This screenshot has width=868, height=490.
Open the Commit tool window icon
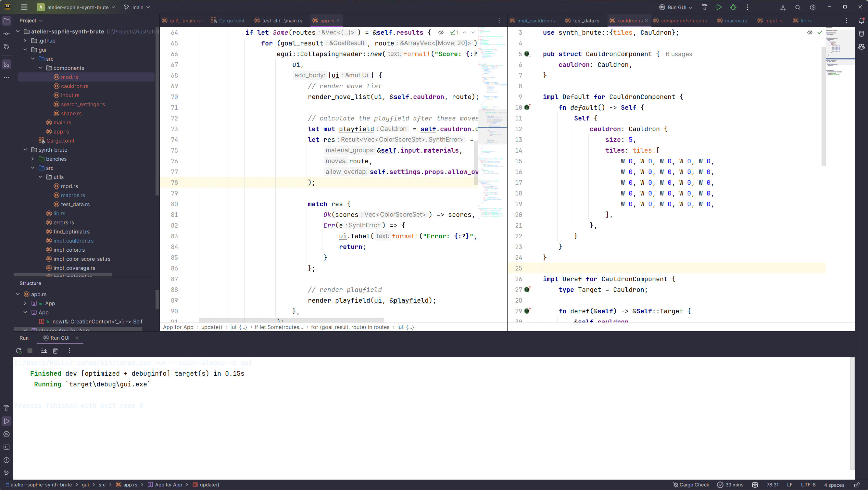click(6, 33)
